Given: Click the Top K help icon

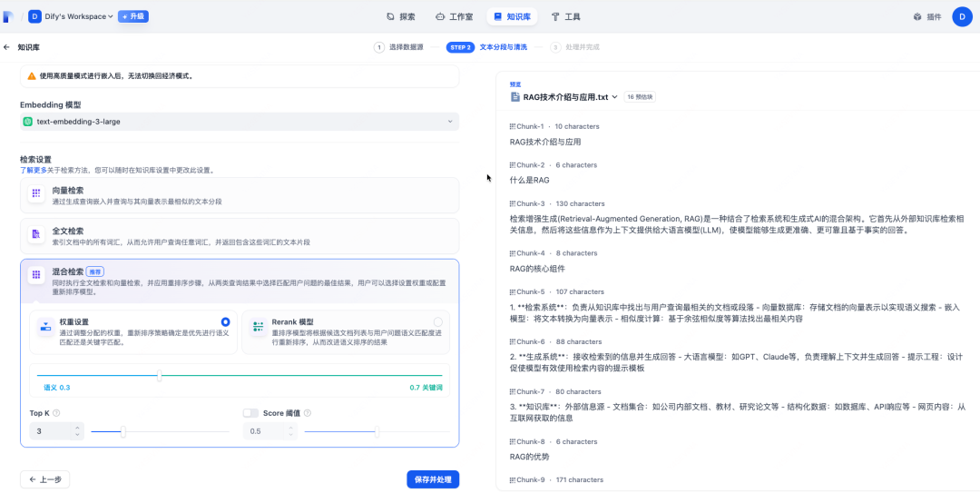Looking at the screenshot, I should click(57, 413).
